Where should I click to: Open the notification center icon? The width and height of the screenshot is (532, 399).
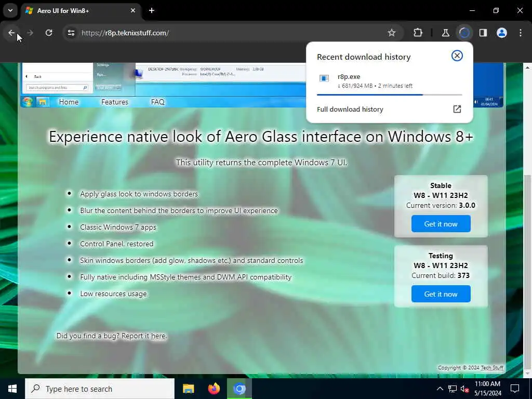pyautogui.click(x=515, y=389)
